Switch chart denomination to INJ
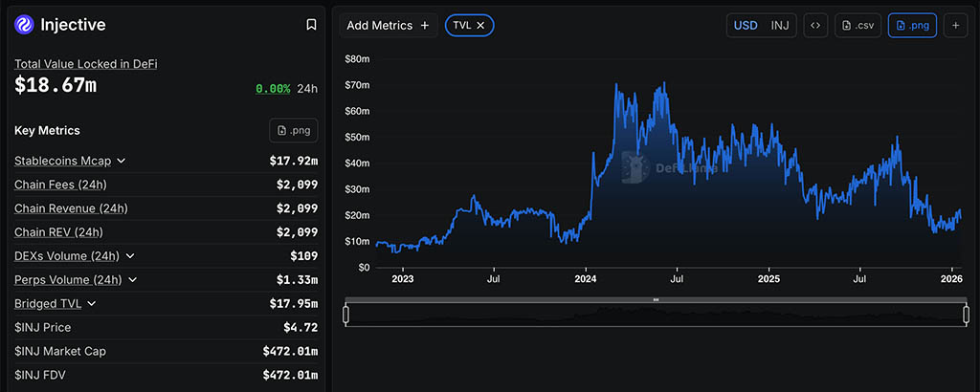 pyautogui.click(x=781, y=26)
